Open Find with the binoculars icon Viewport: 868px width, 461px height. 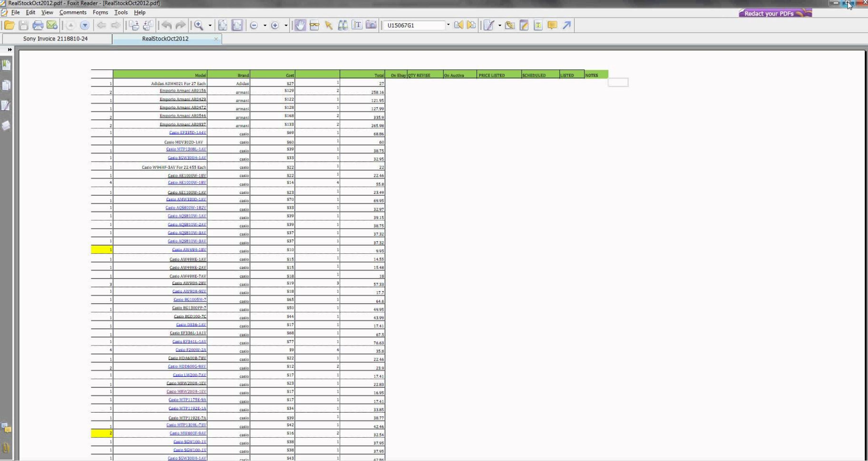[x=343, y=25]
